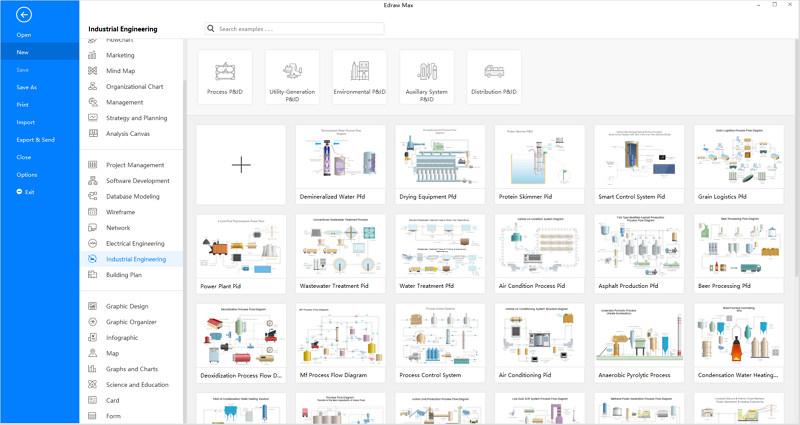Open the Air Conditioning Pid example
Image resolution: width=800 pixels, height=425 pixels.
[540, 343]
